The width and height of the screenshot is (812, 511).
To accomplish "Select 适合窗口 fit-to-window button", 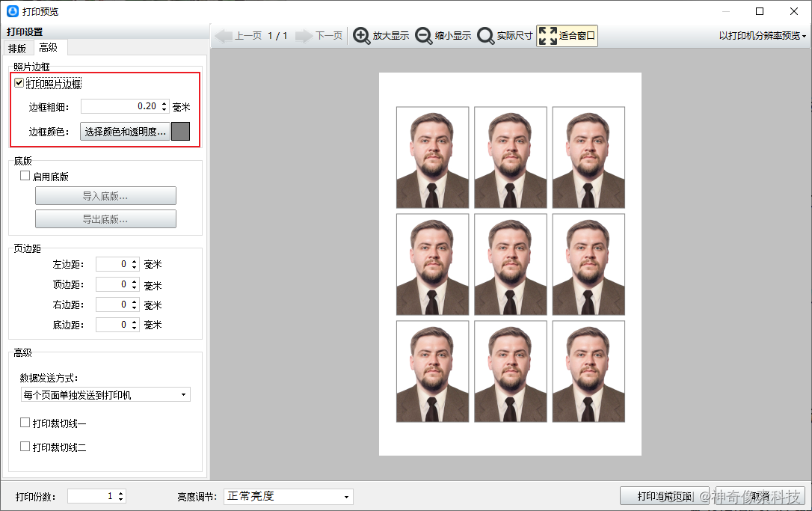I will coord(567,36).
